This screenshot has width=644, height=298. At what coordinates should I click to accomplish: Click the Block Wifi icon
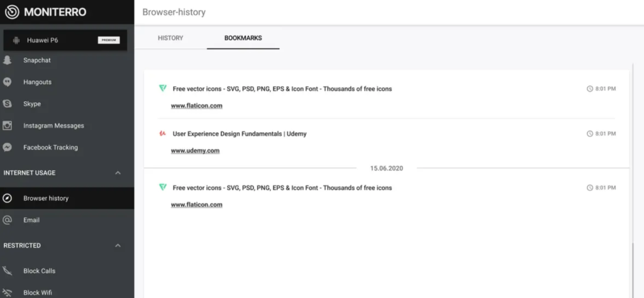click(x=7, y=293)
